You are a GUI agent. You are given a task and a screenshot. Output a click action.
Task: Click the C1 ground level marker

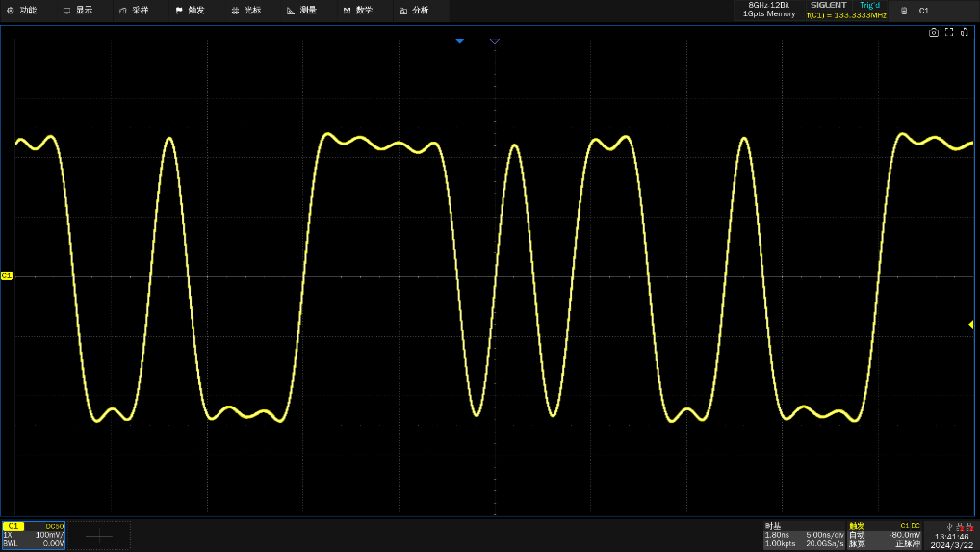tap(6, 276)
